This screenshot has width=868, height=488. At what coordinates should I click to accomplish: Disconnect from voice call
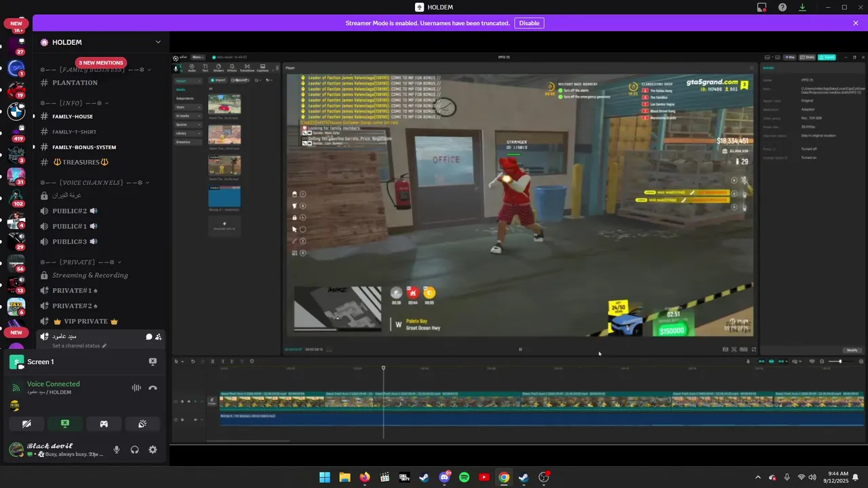point(153,388)
